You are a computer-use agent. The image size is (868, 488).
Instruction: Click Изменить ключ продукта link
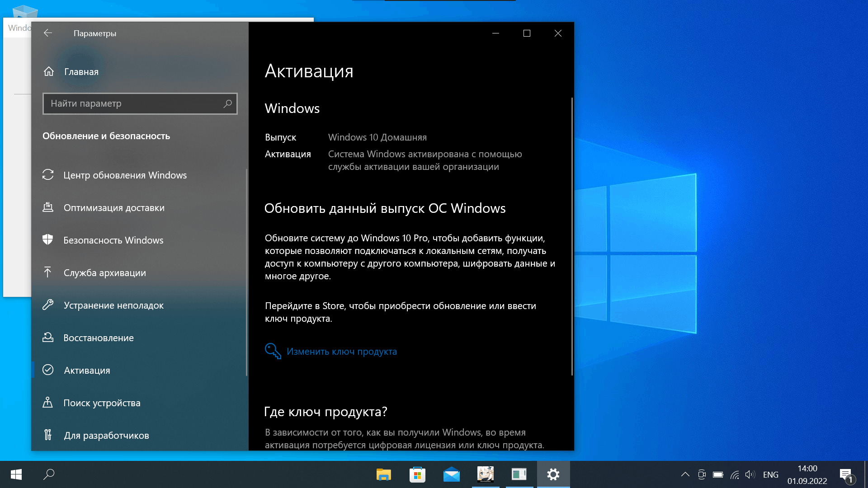coord(342,352)
